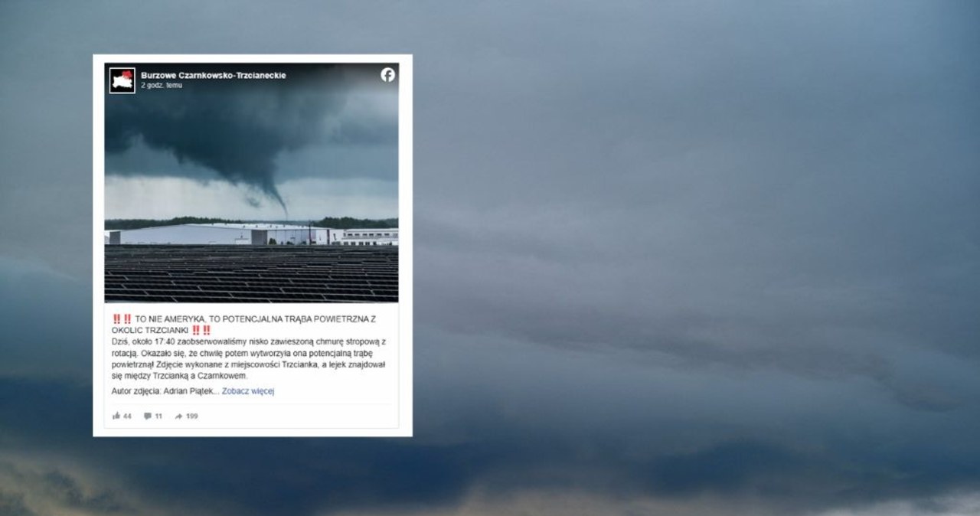Click the '2 godz. temu' timestamp

coord(162,86)
